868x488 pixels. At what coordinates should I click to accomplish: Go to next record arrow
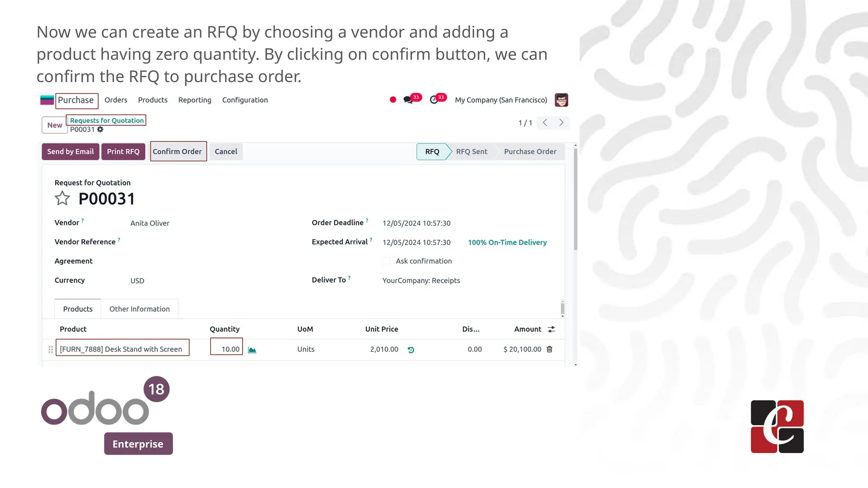coord(561,122)
